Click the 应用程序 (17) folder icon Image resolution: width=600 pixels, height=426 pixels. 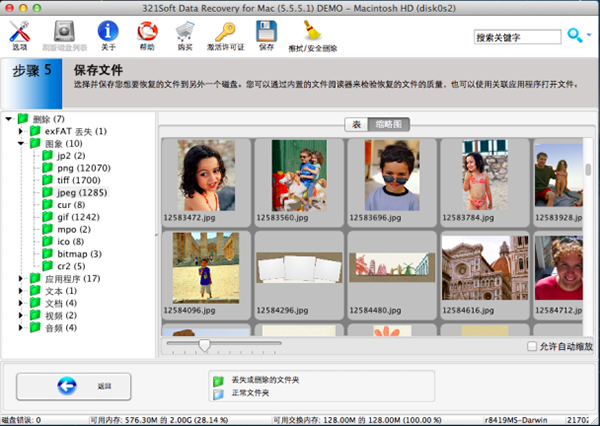coord(35,278)
